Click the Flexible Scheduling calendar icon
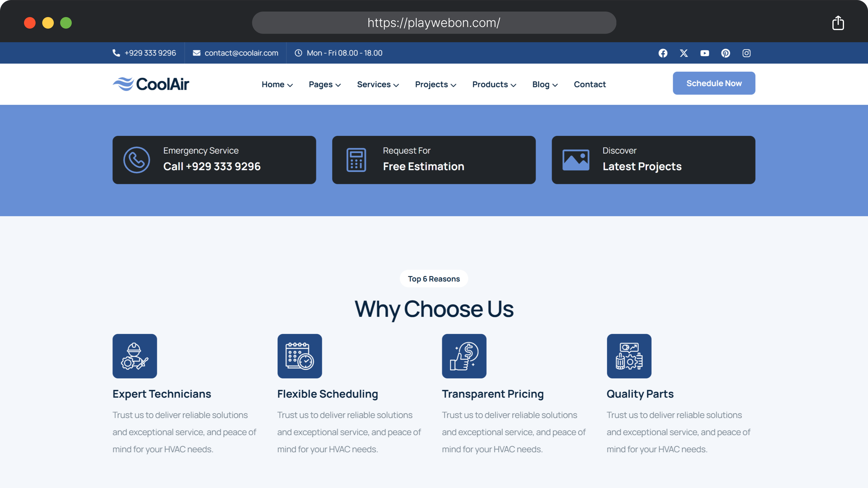868x488 pixels. coord(300,356)
